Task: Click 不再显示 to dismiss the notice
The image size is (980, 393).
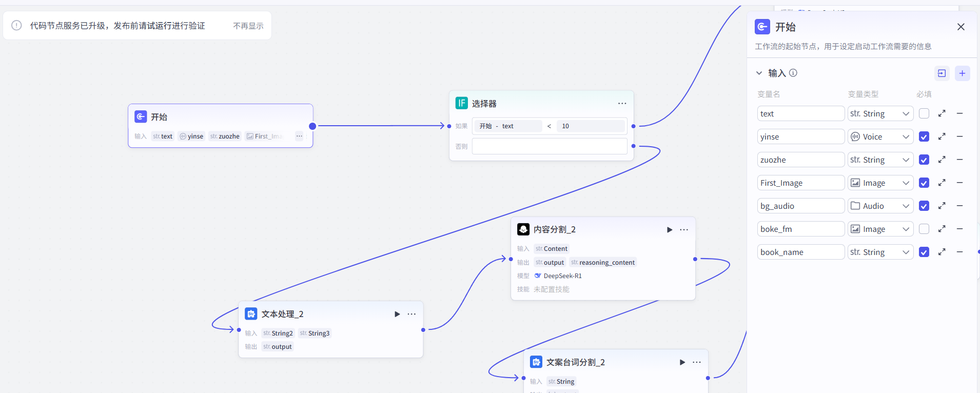Action: click(x=248, y=26)
